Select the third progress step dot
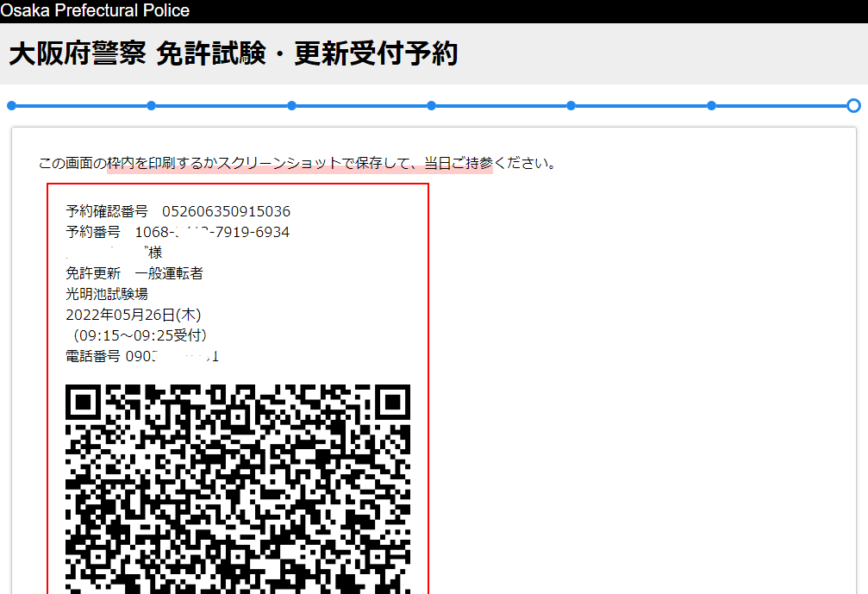The width and height of the screenshot is (868, 594). 291,106
